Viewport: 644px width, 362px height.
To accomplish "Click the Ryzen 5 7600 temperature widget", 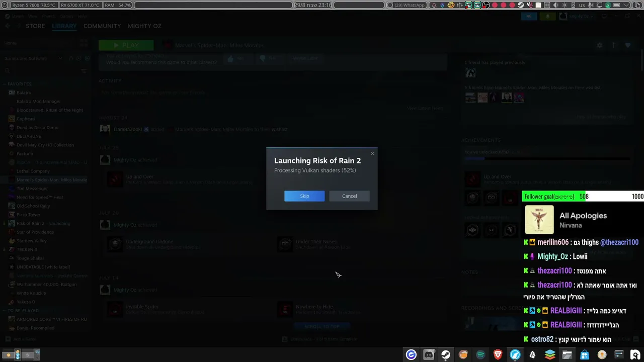I will coord(33,5).
